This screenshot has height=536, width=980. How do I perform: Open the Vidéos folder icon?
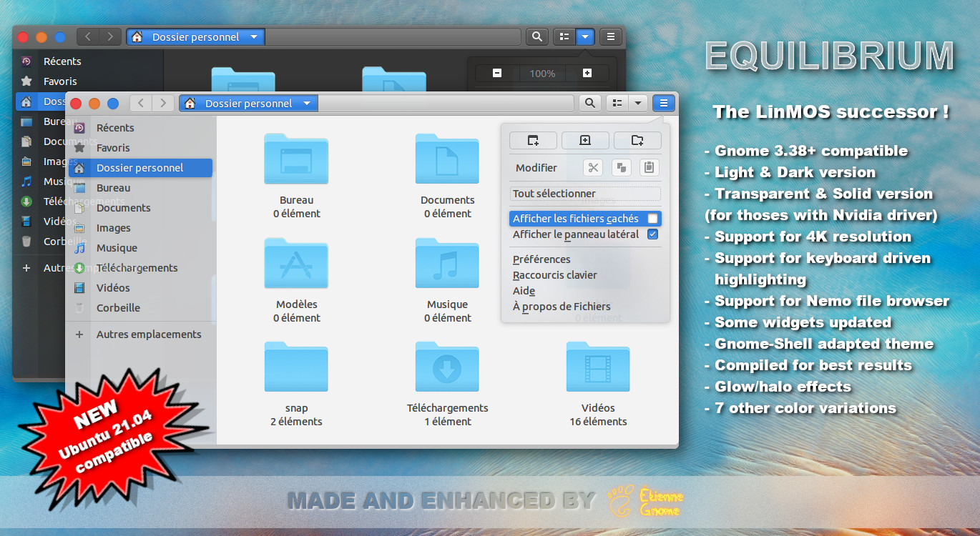click(598, 367)
